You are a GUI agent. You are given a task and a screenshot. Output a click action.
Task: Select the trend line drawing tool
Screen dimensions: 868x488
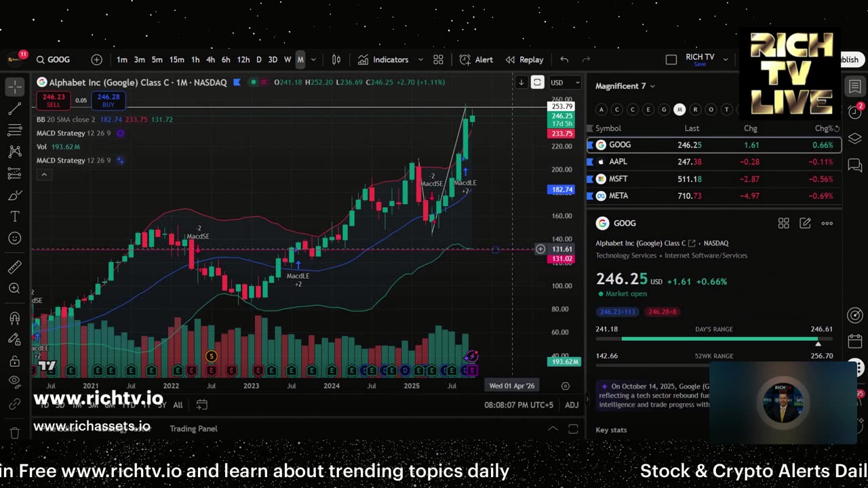click(x=14, y=108)
